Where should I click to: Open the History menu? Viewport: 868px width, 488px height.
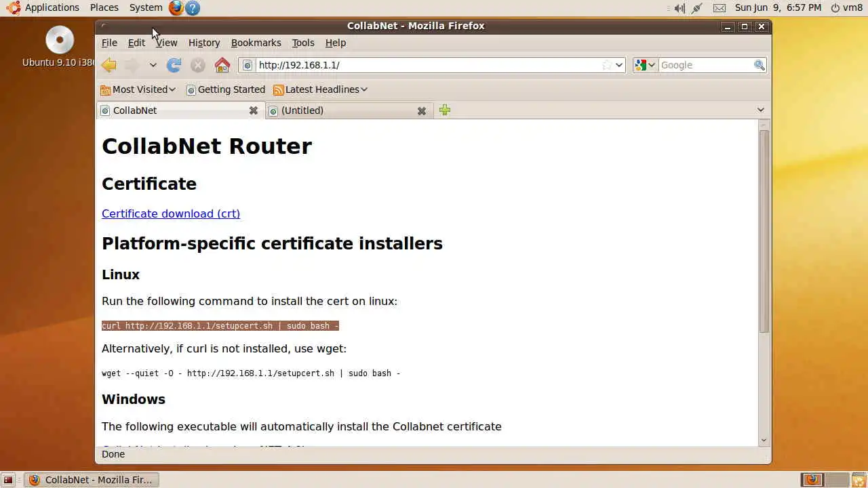pos(204,43)
